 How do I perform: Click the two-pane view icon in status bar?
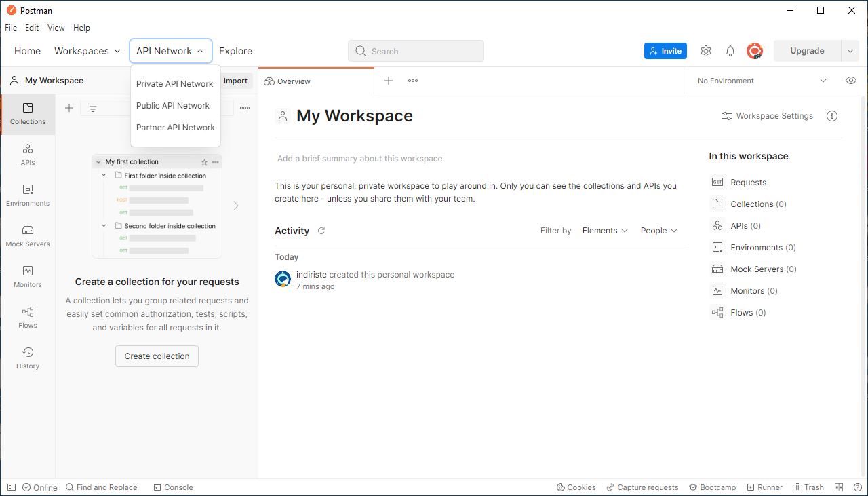(839, 487)
